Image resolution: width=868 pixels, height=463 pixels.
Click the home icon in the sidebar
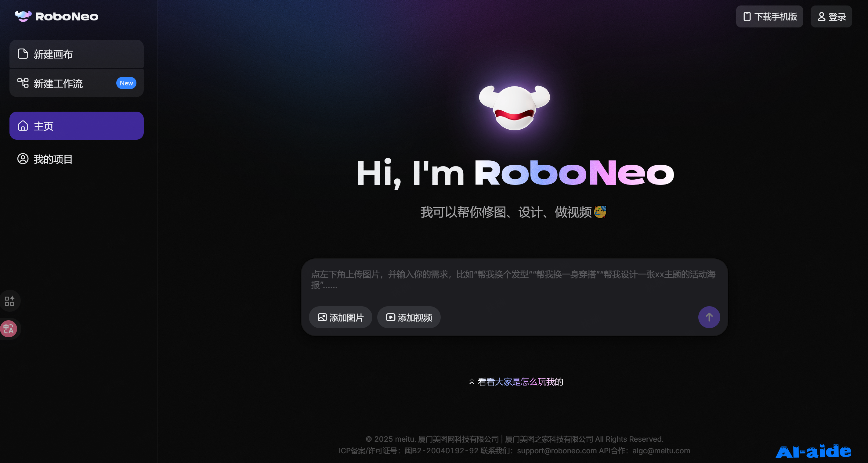pos(23,126)
